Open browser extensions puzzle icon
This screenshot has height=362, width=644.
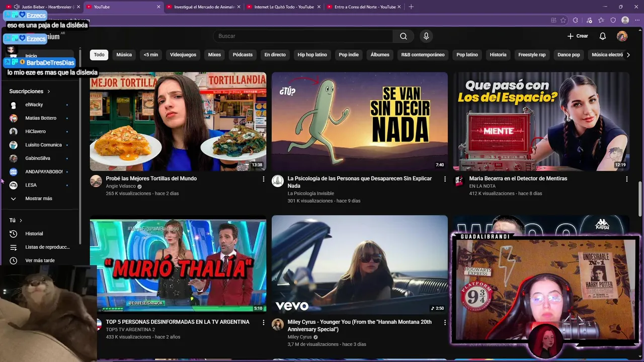576,20
